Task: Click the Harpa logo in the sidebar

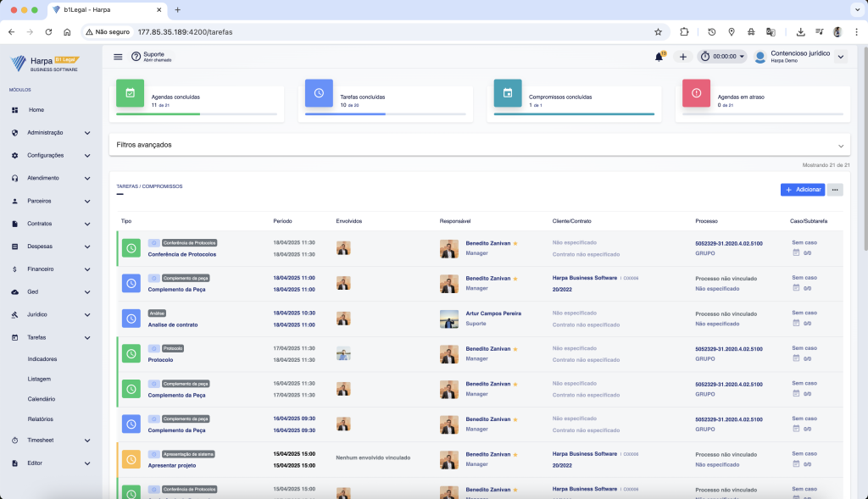Action: (x=44, y=64)
